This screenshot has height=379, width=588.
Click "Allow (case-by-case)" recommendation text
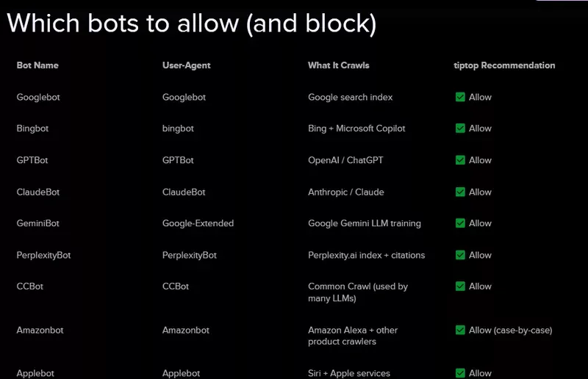tap(510, 330)
